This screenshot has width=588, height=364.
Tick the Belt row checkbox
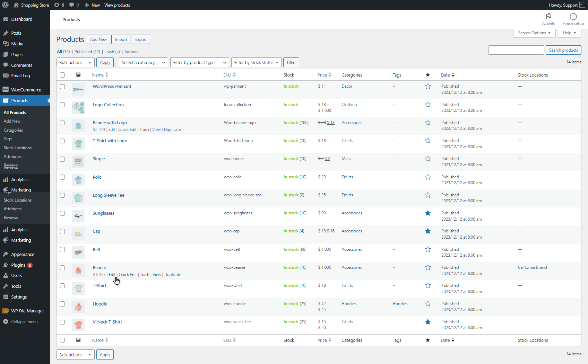[x=62, y=249]
